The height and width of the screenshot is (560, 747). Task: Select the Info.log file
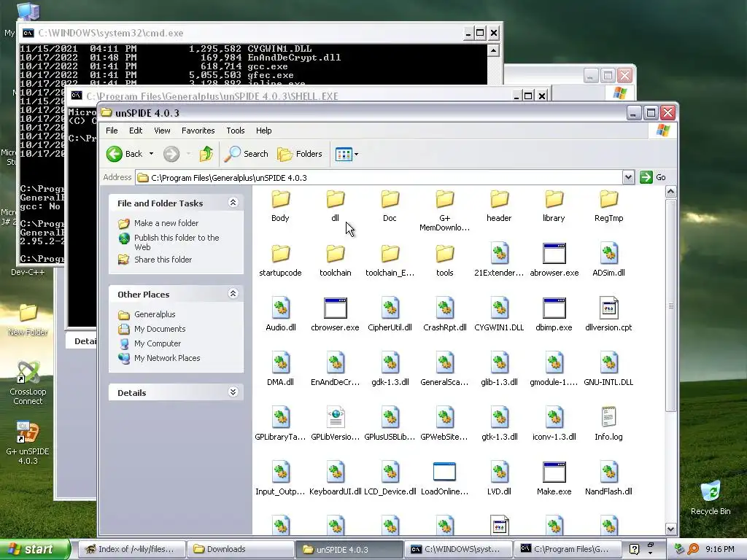point(608,425)
